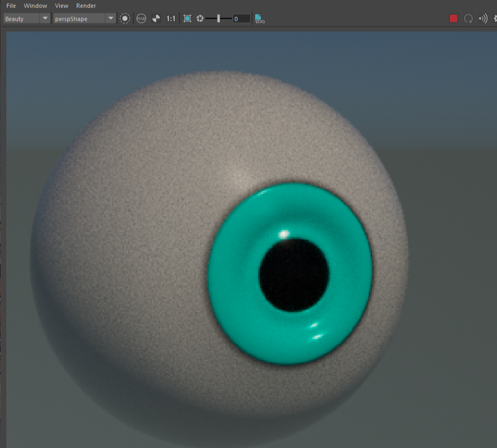Open the Render menu
The width and height of the screenshot is (497, 448).
86,6
